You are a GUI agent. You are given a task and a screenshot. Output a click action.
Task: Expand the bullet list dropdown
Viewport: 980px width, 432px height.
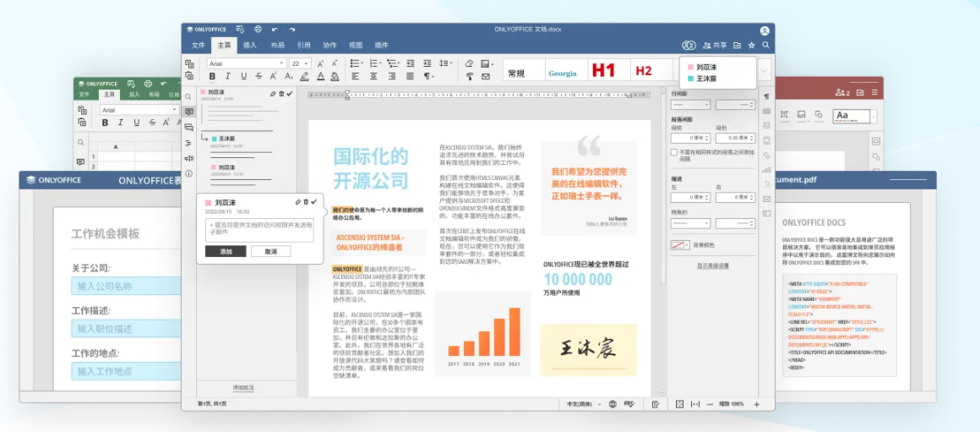pyautogui.click(x=362, y=63)
